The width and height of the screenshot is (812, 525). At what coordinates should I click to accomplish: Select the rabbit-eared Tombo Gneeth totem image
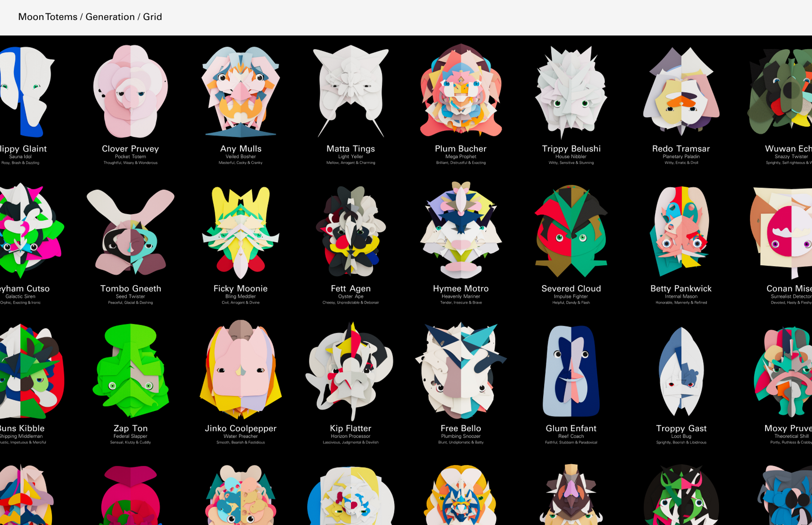coord(130,232)
